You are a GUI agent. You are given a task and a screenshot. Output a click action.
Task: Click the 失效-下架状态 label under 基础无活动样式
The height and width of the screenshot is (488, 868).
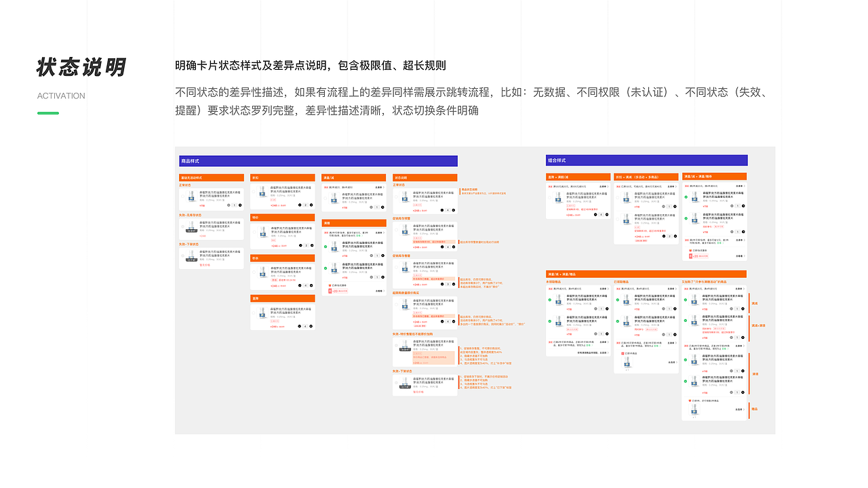(189, 244)
